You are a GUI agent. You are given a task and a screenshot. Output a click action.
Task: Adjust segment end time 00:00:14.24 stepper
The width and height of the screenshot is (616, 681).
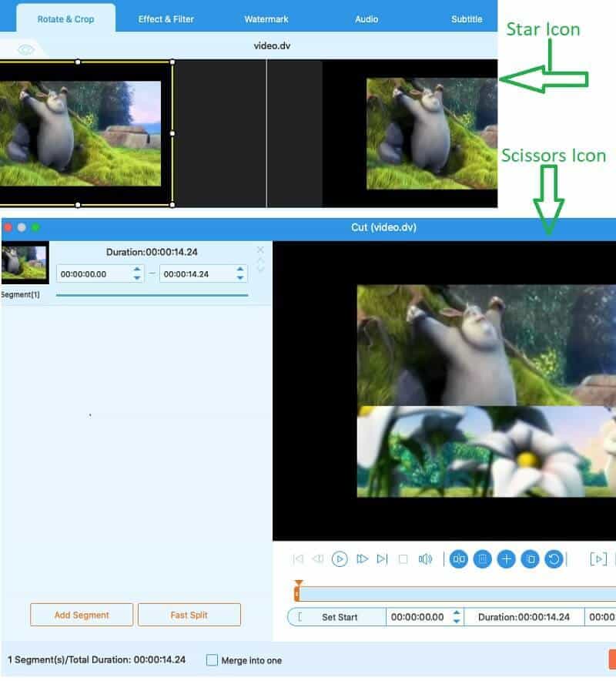point(240,273)
